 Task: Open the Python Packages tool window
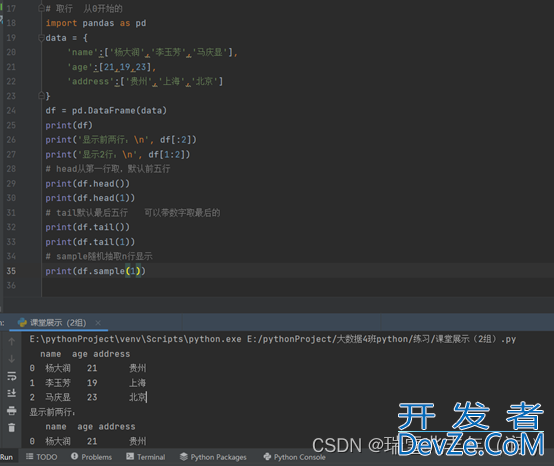coord(213,457)
